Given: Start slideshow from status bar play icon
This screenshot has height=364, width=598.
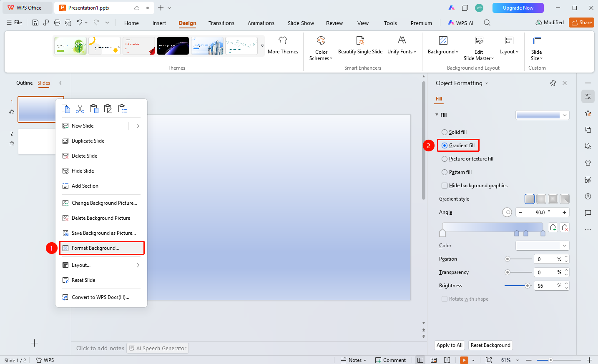Looking at the screenshot, I should [x=464, y=360].
